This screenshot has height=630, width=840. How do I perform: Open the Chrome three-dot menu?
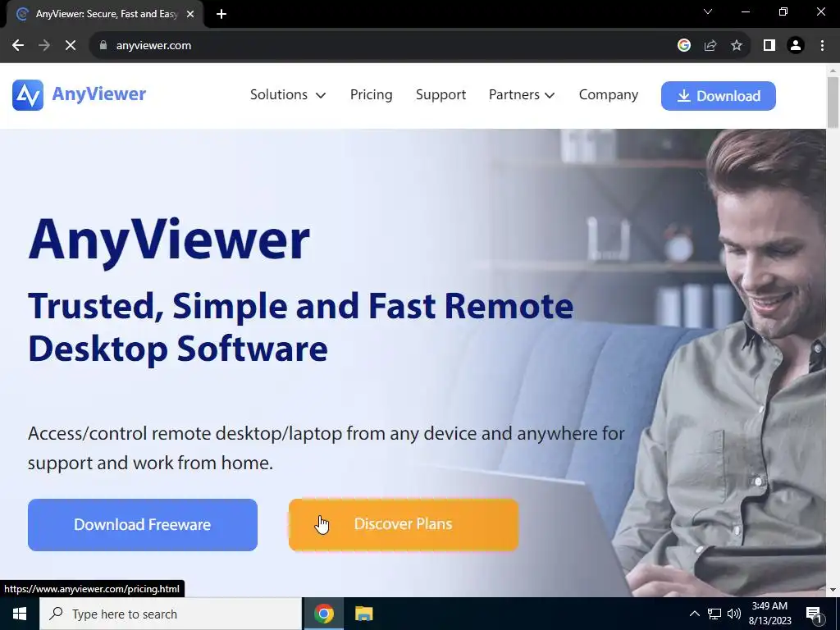[822, 46]
